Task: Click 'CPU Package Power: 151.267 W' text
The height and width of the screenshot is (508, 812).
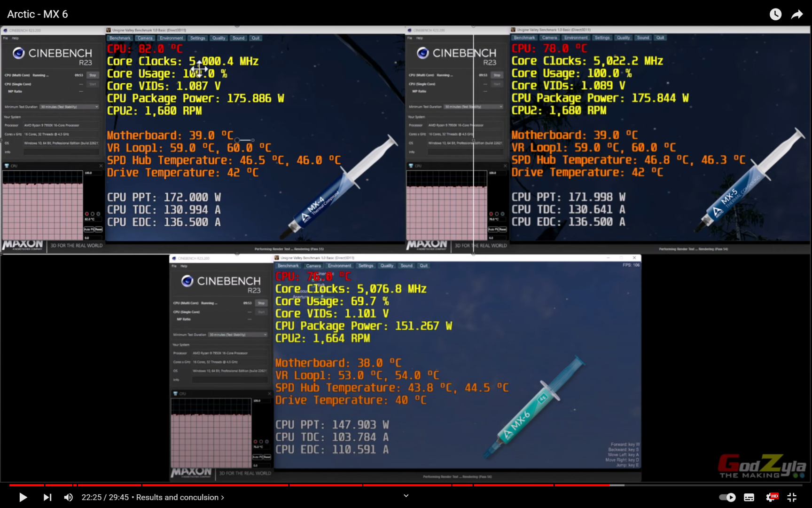Action: (364, 326)
